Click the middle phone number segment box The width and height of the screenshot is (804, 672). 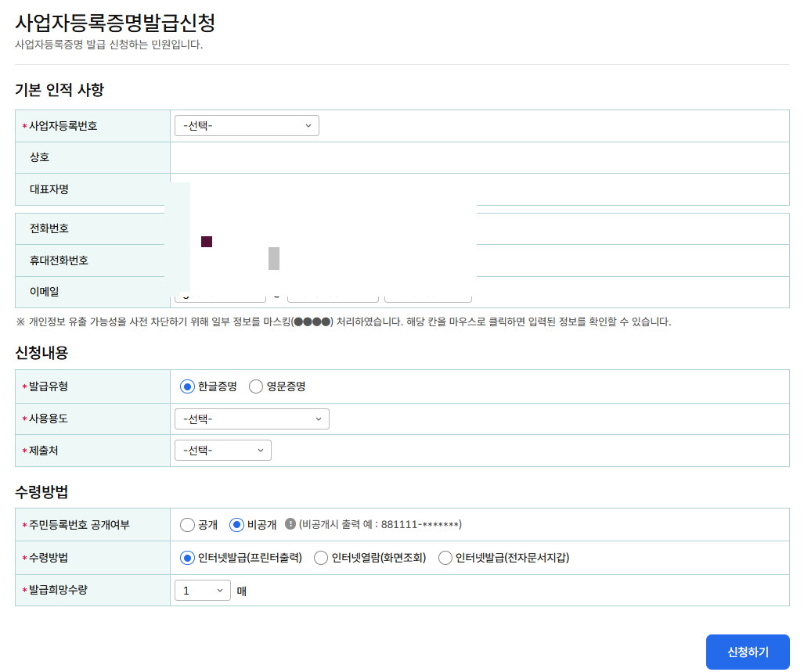coord(333,293)
